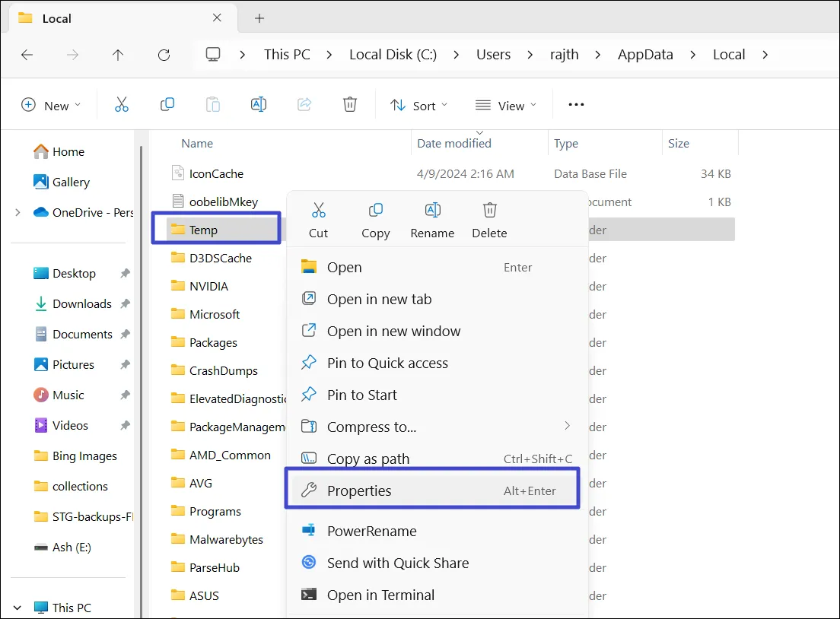The image size is (840, 619).
Task: Open the See more ellipsis menu
Action: [x=576, y=105]
